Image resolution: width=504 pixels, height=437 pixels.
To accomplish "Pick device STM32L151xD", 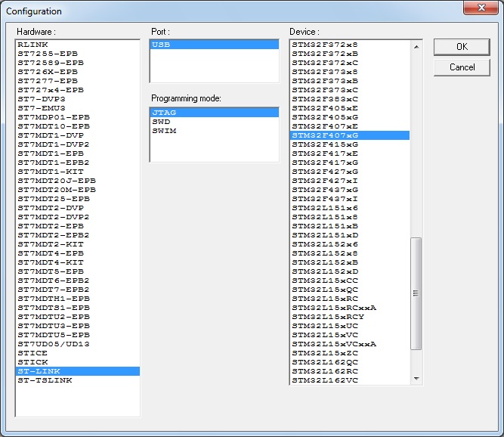I will point(350,234).
